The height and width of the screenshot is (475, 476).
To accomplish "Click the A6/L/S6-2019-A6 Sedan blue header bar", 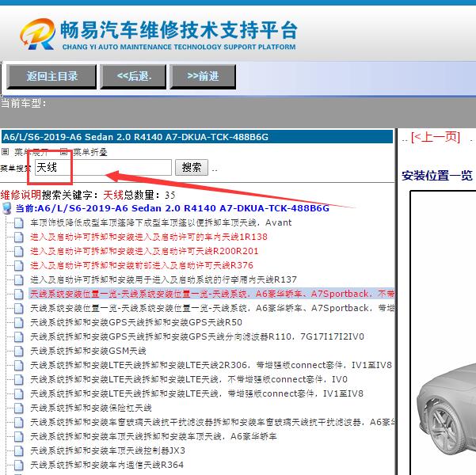I will pos(197,137).
